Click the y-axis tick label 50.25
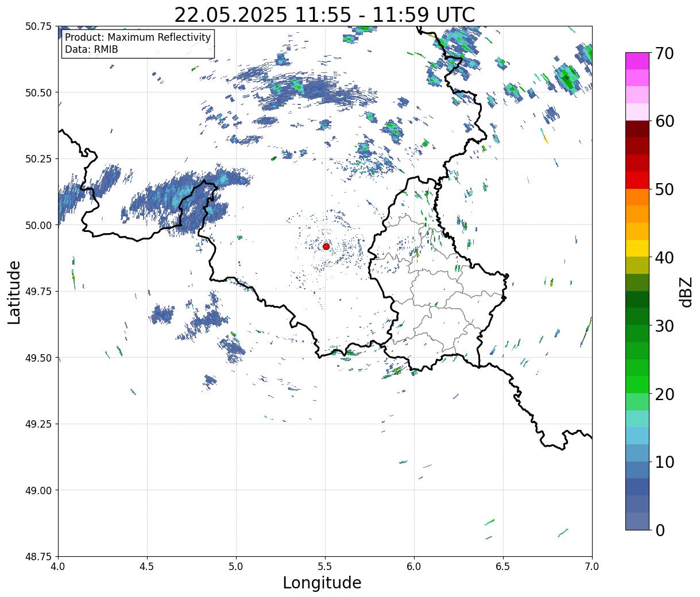700x597 pixels. click(x=38, y=159)
